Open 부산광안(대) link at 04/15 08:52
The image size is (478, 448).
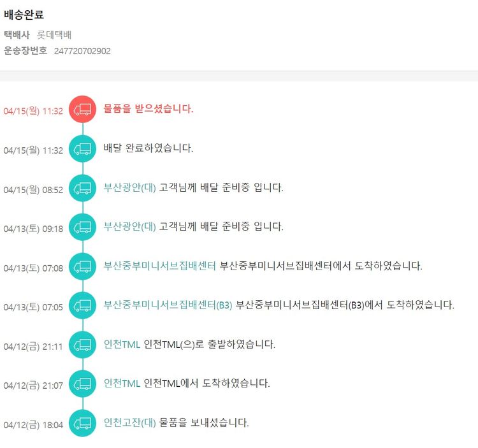(129, 188)
